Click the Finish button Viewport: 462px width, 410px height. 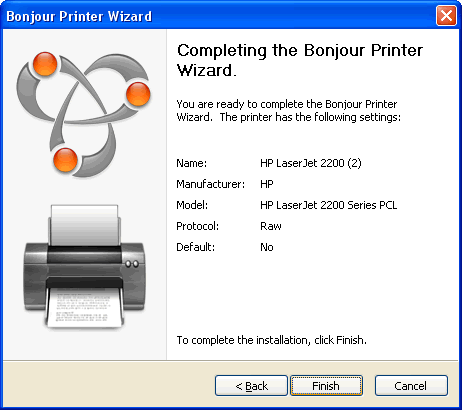(326, 386)
